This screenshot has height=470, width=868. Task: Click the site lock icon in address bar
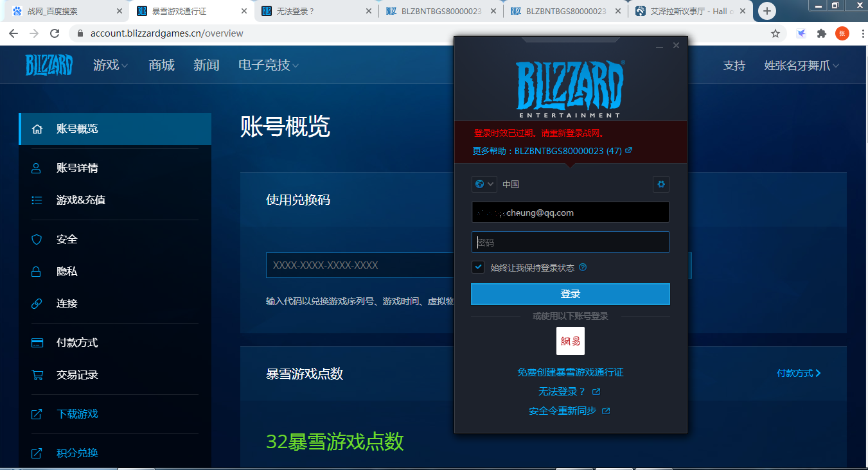(x=81, y=33)
